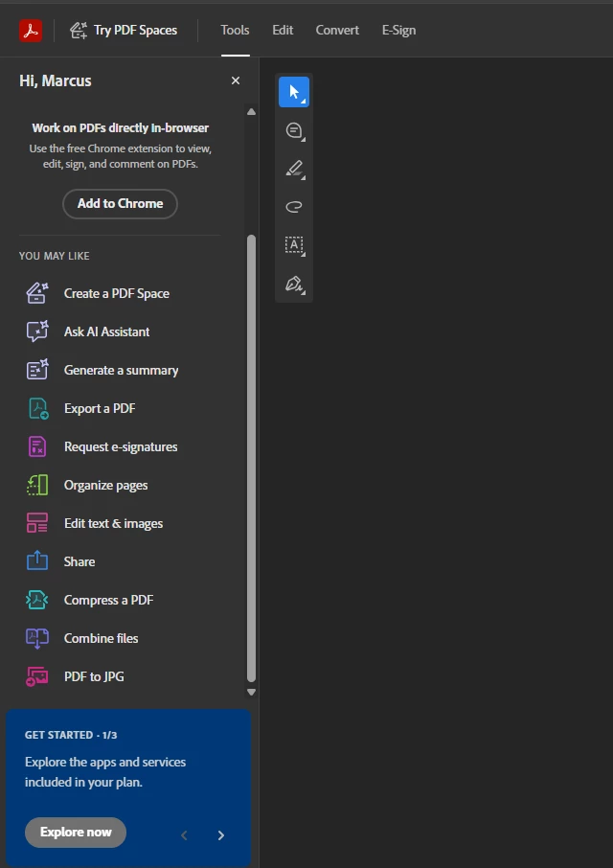Select Edit text & images label
613x868 pixels.
coord(113,524)
